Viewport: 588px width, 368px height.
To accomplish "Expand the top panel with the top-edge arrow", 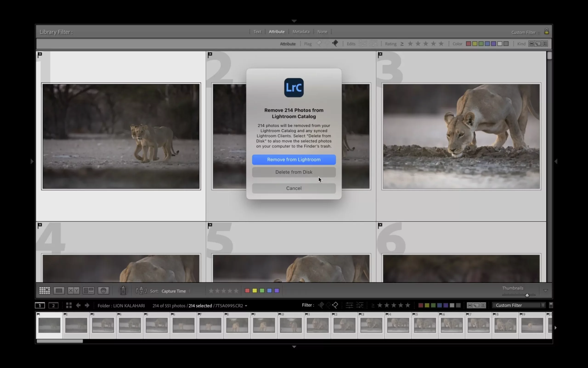I will (x=294, y=21).
